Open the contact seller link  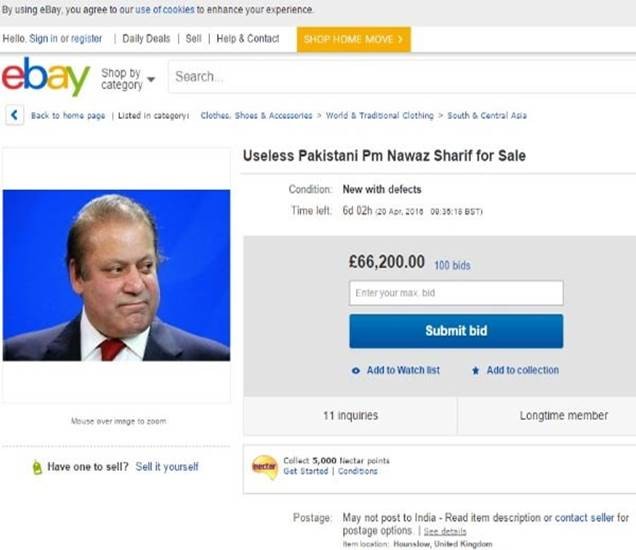584,518
